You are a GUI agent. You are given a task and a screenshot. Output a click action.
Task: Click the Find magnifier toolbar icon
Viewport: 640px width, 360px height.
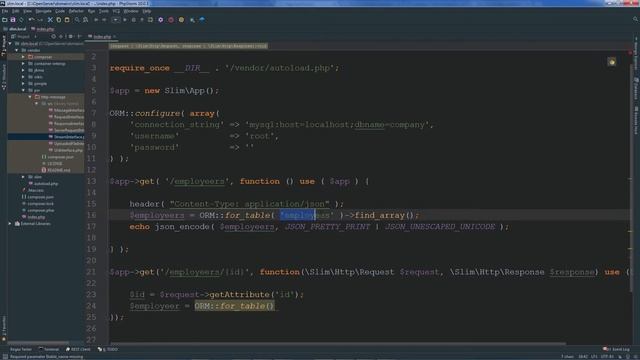[77, 20]
